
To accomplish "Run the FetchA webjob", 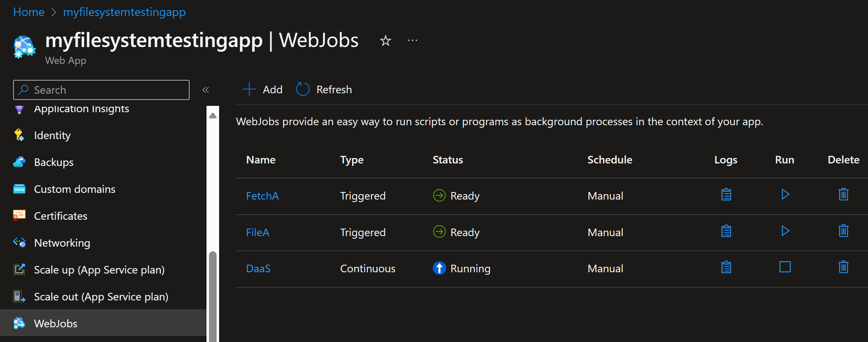I will tap(785, 194).
